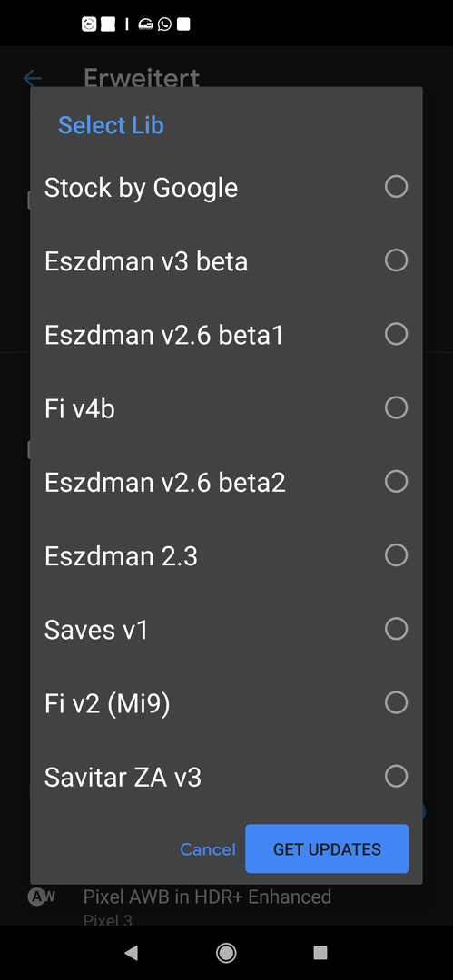Choose Eszdman v3 beta radio option

tap(396, 260)
